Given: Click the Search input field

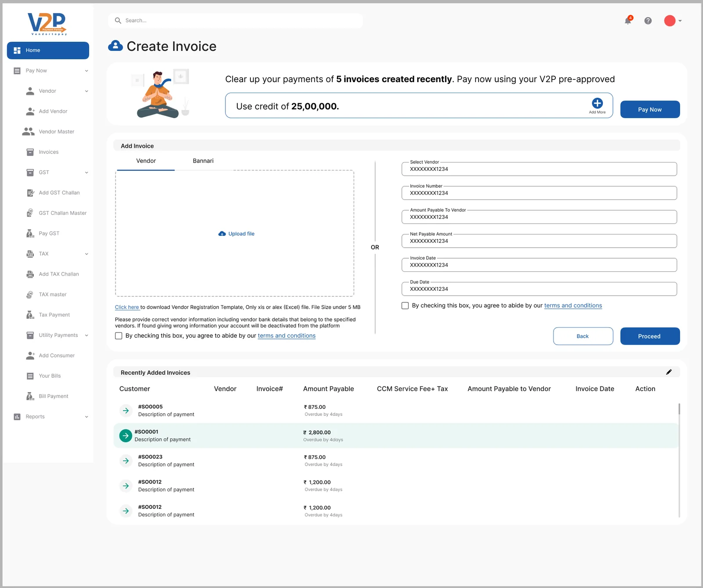Looking at the screenshot, I should [x=236, y=21].
